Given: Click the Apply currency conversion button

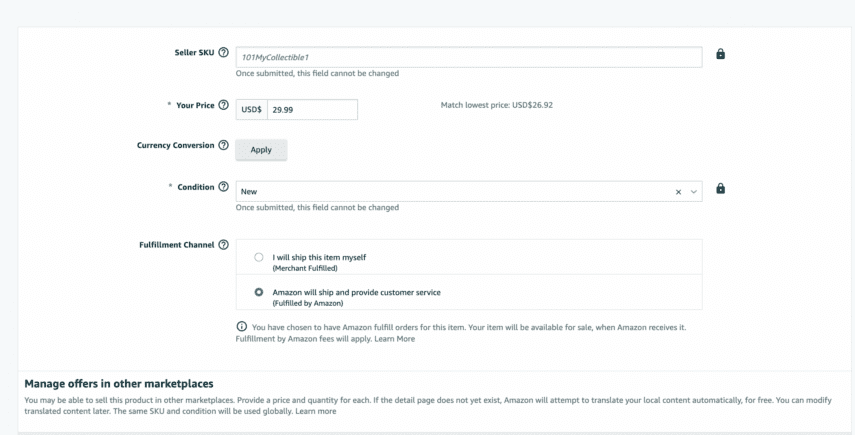Looking at the screenshot, I should 261,150.
